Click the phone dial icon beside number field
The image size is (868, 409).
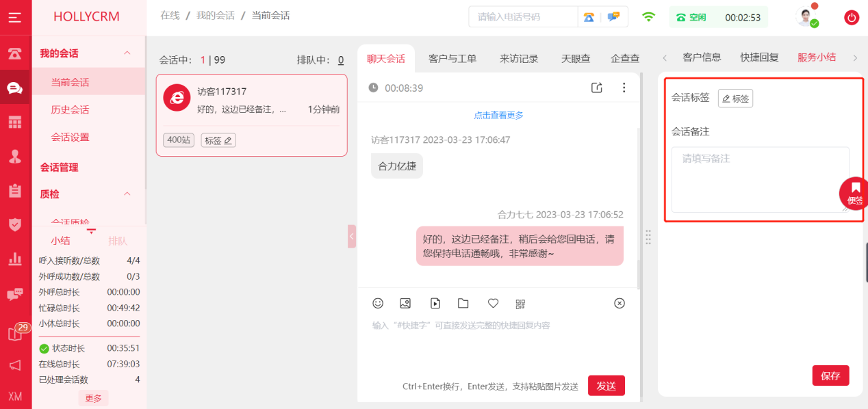(x=589, y=17)
